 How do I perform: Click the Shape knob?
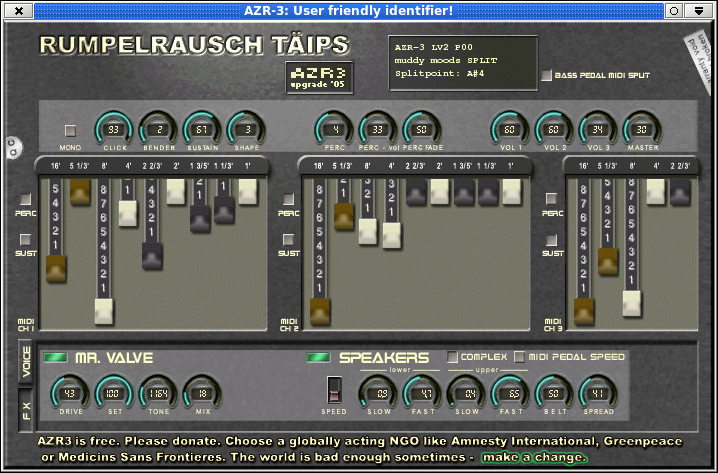pos(246,129)
